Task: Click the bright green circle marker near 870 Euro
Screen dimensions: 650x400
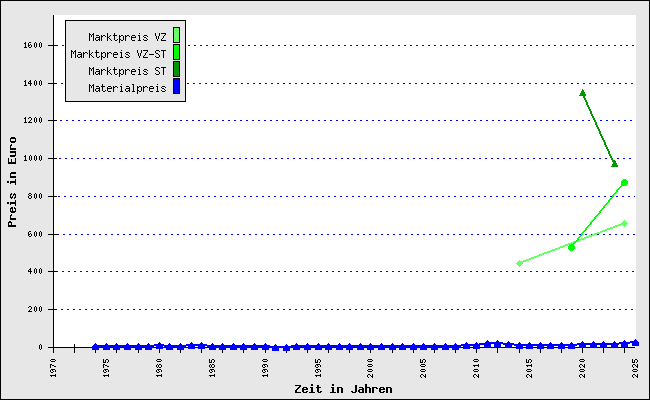Action: point(624,182)
